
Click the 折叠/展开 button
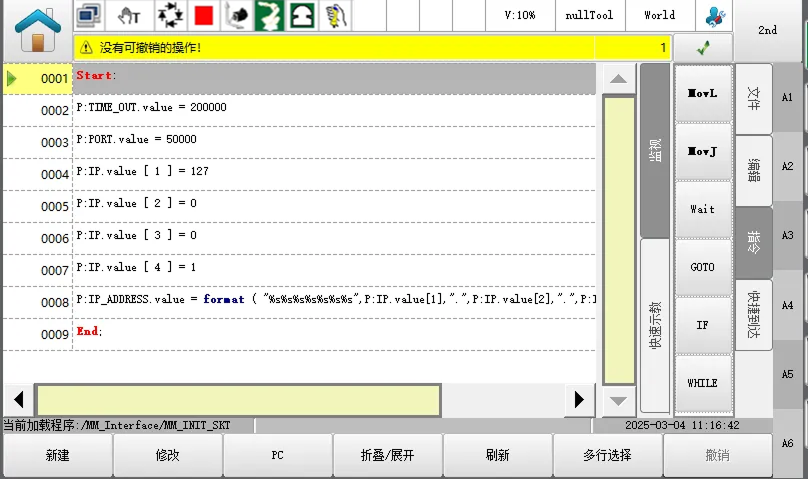click(388, 455)
